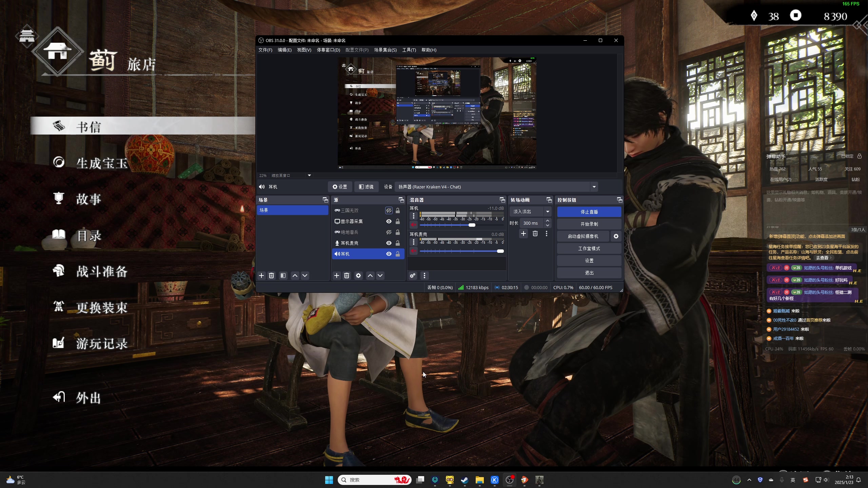Enable 工作室模式 studio mode
This screenshot has height=488, width=868.
[589, 248]
